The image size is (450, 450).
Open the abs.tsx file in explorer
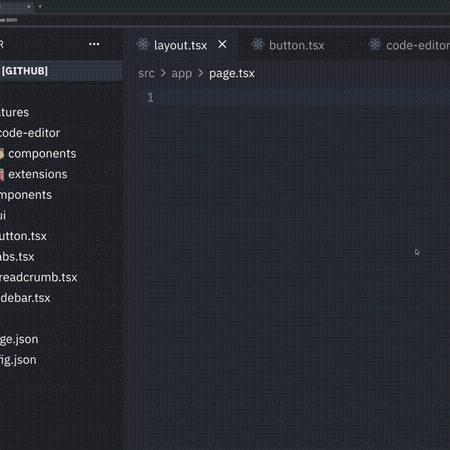coord(17,257)
